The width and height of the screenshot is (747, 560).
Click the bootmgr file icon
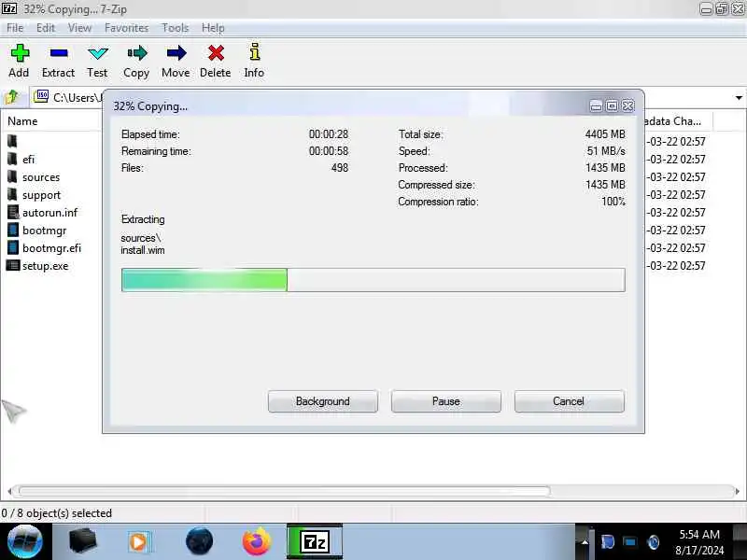(13, 230)
